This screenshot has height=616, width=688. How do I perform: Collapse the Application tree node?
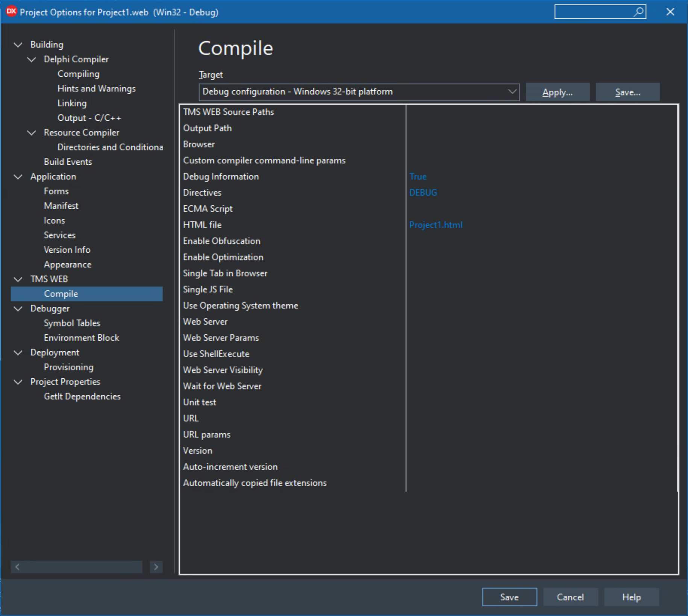pos(18,177)
